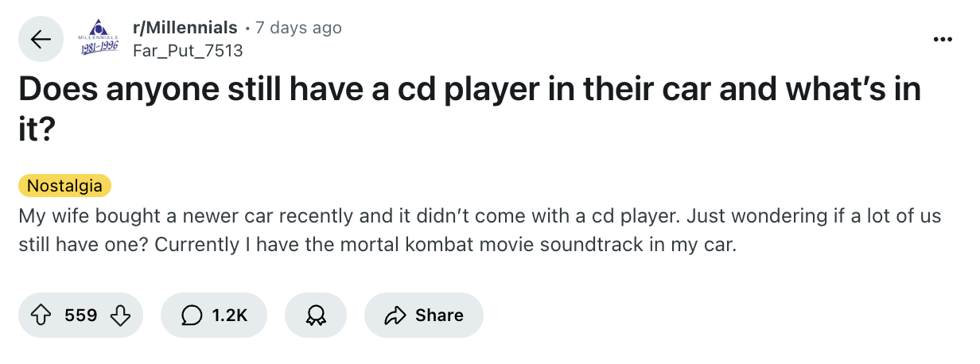The image size is (980, 364).
Task: Open user Far_Put_7513's profile
Action: coord(187,51)
